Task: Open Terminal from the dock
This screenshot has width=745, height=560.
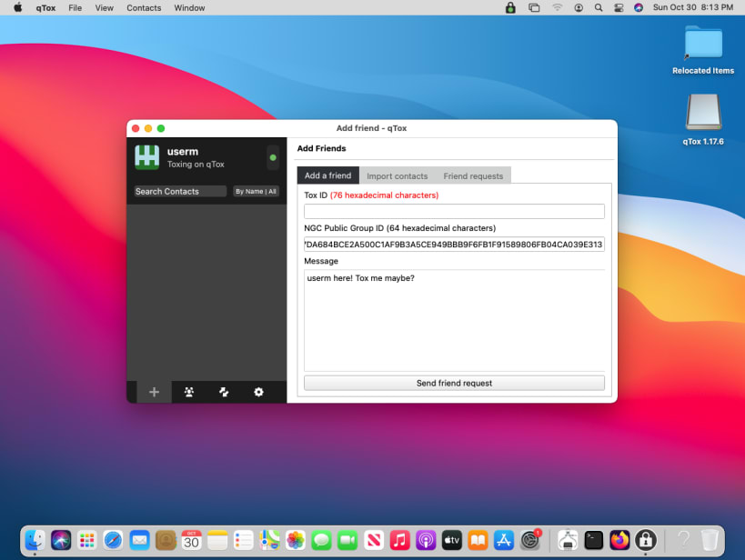Action: (x=593, y=540)
